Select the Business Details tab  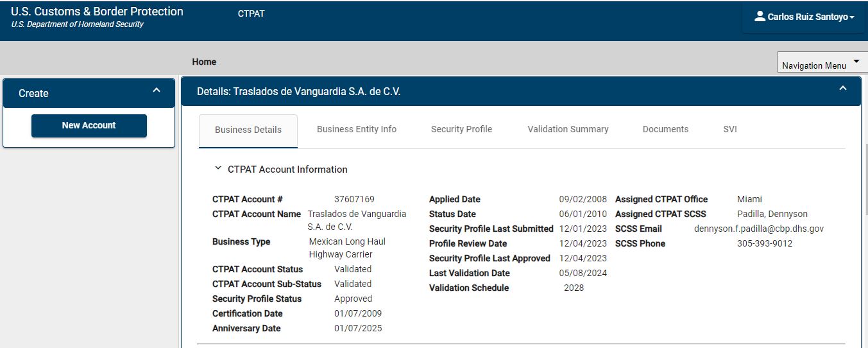[248, 130]
